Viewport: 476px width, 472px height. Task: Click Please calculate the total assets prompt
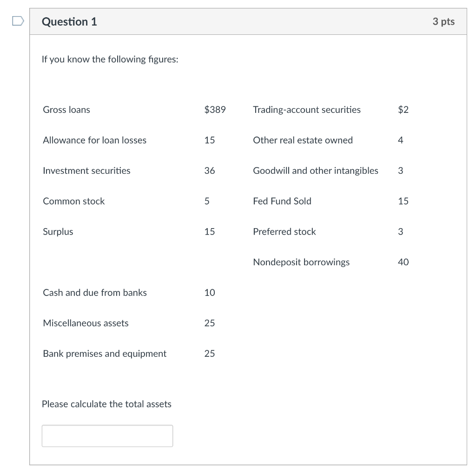pos(106,404)
